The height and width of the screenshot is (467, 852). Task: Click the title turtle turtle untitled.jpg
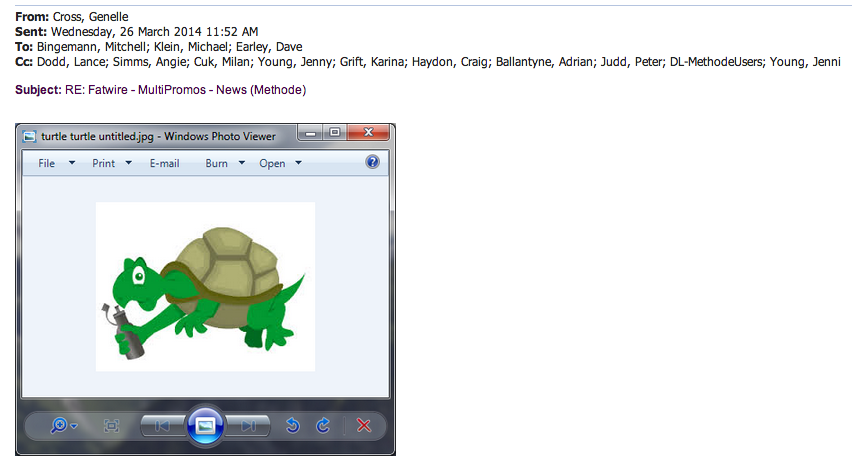[x=97, y=136]
